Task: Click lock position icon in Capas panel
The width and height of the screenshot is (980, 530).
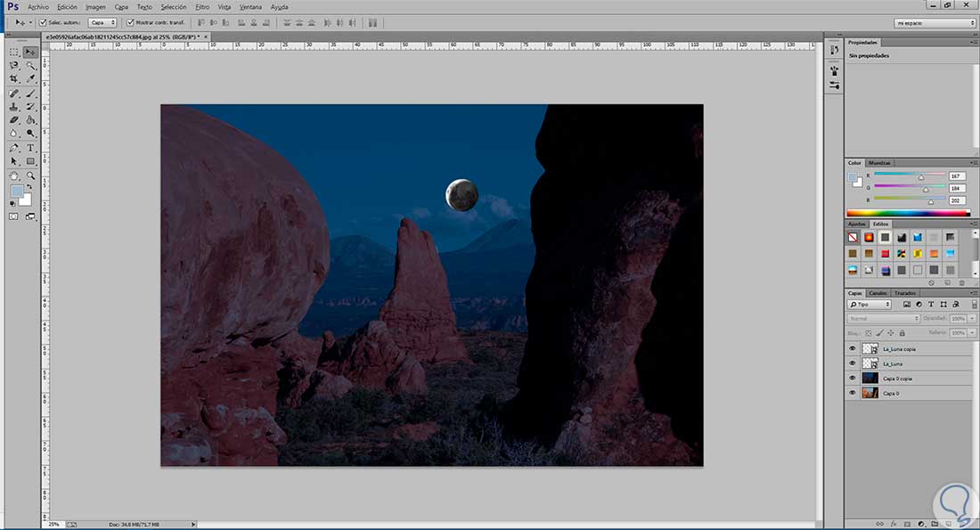Action: pos(891,333)
